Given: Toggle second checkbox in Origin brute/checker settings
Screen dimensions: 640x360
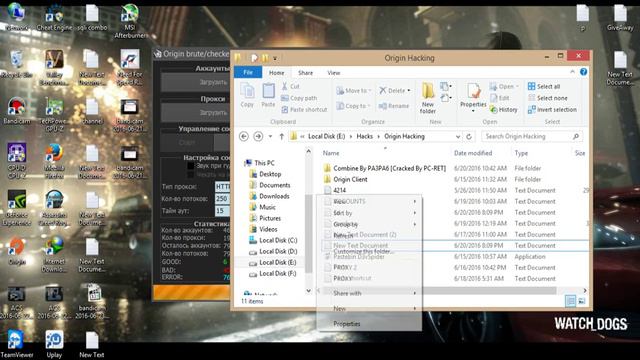Looking at the screenshot, I should coord(191,175).
